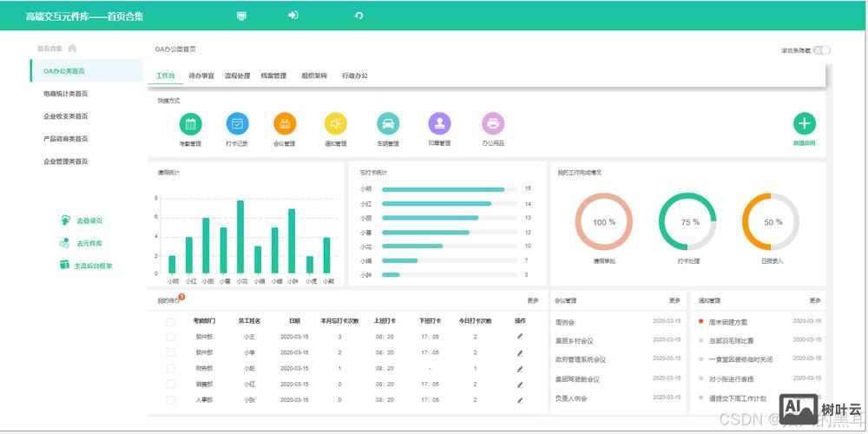Switch to the 待办事宜 tab

click(x=201, y=76)
